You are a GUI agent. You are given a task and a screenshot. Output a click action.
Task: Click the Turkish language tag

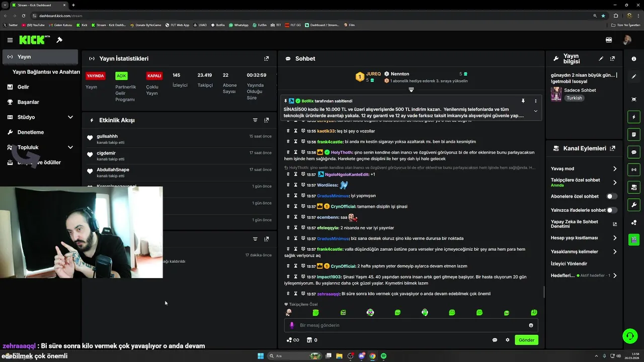[574, 98]
